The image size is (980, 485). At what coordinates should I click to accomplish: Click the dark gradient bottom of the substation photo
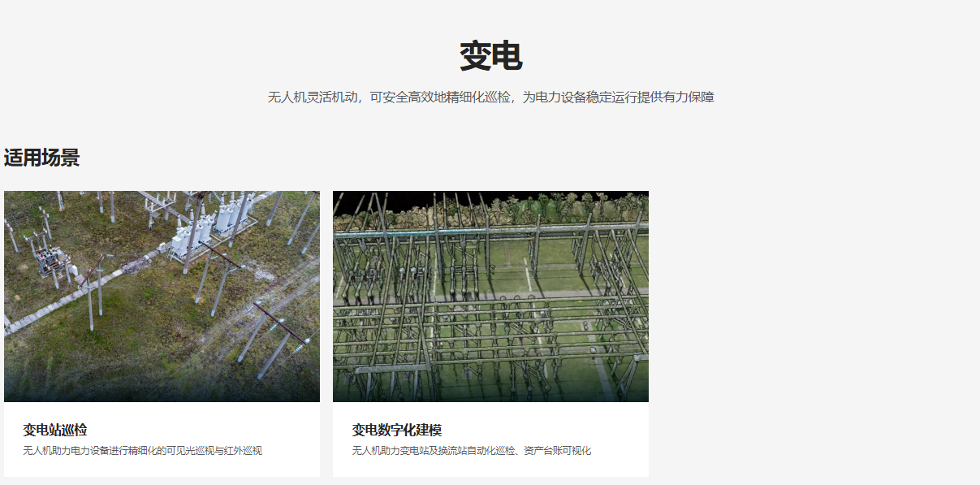[162, 392]
